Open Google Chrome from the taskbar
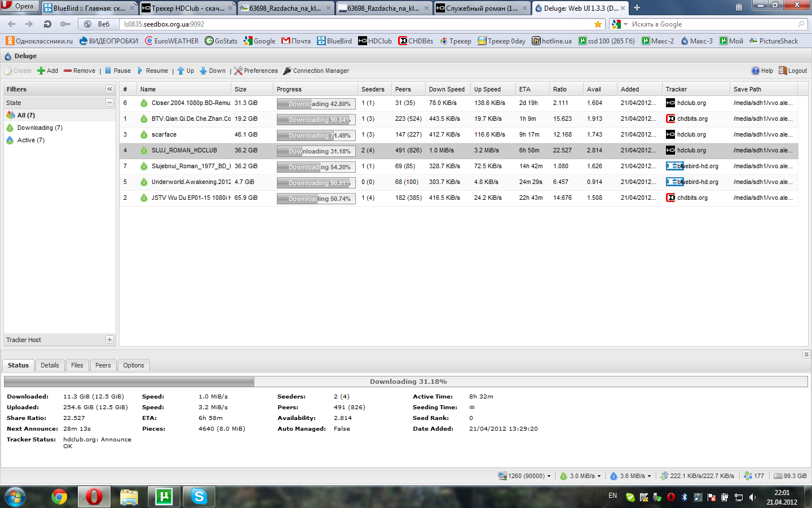 pyautogui.click(x=59, y=497)
